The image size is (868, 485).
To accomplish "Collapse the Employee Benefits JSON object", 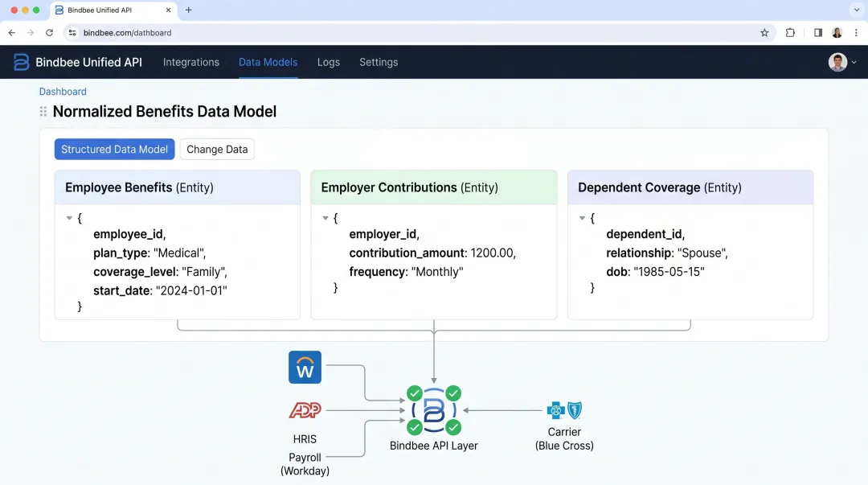I will click(x=69, y=219).
